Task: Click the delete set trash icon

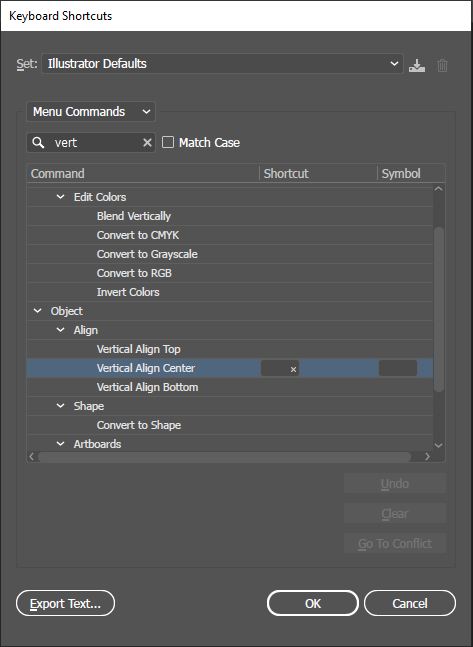Action: (442, 65)
